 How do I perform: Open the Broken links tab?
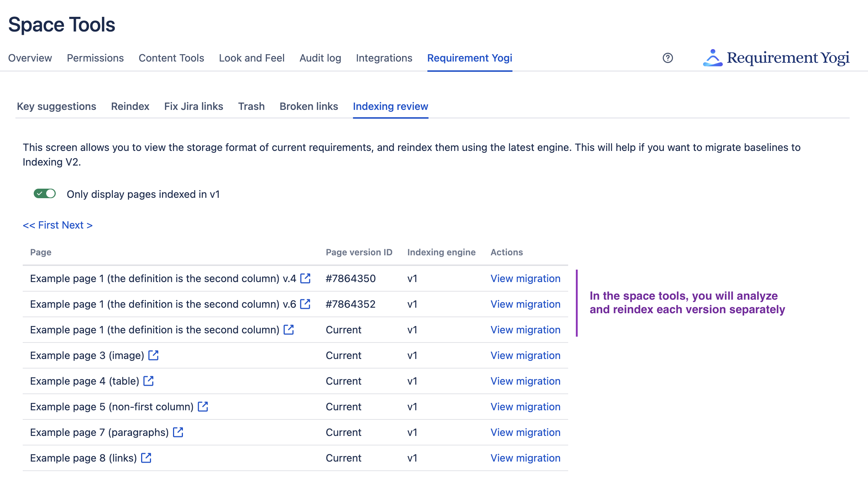pos(309,106)
